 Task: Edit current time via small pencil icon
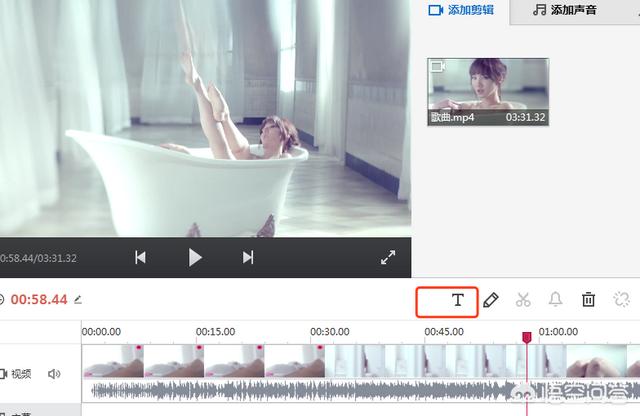(78, 299)
